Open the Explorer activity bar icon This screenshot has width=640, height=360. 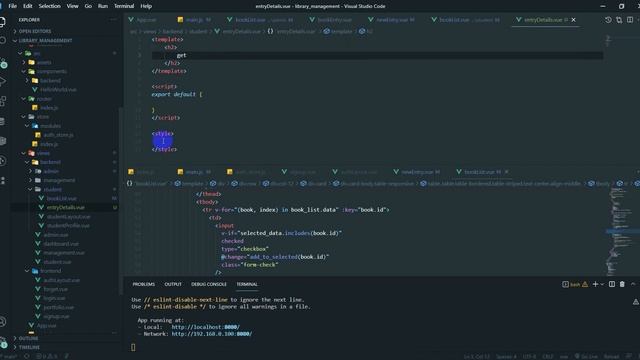pyautogui.click(x=2, y=22)
